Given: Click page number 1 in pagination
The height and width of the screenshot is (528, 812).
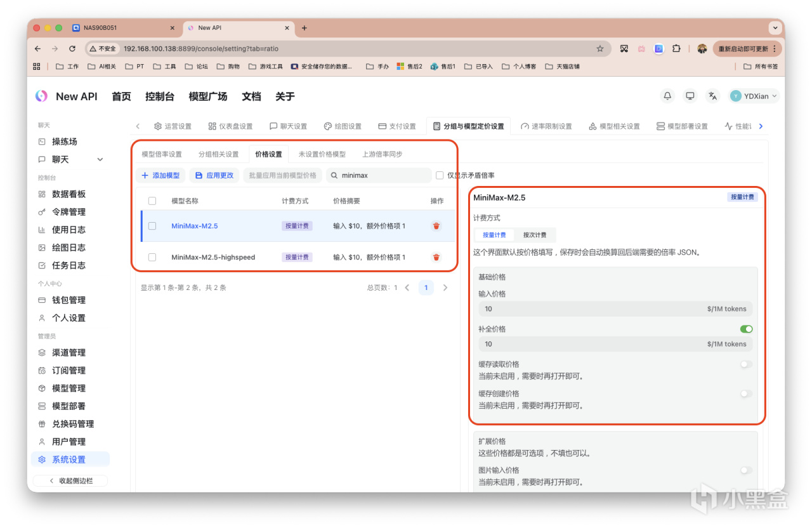Looking at the screenshot, I should pyautogui.click(x=426, y=287).
